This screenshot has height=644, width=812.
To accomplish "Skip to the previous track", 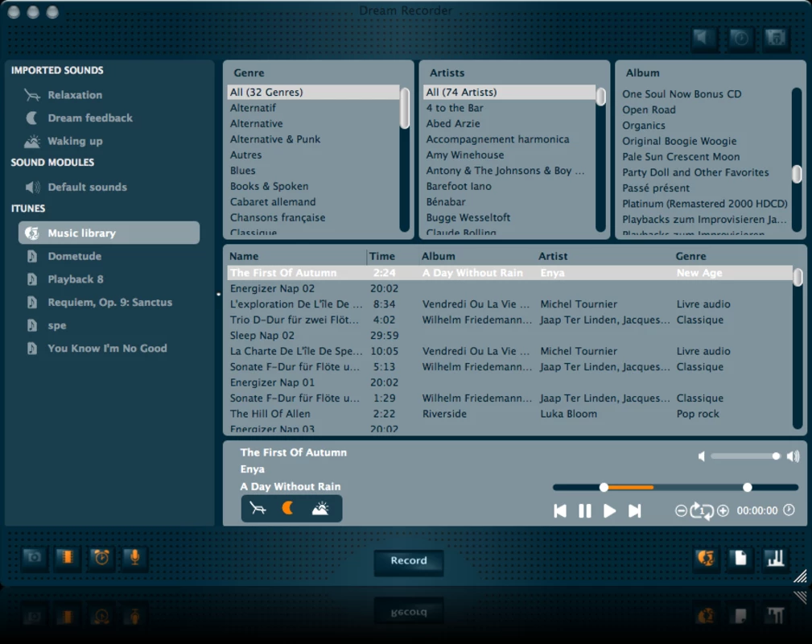I will click(x=560, y=511).
